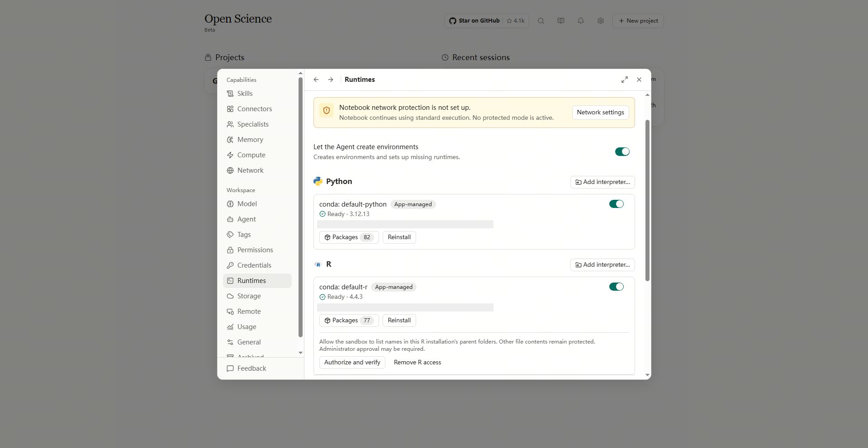This screenshot has width=868, height=448.
Task: Open Usage settings
Action: coord(257,327)
